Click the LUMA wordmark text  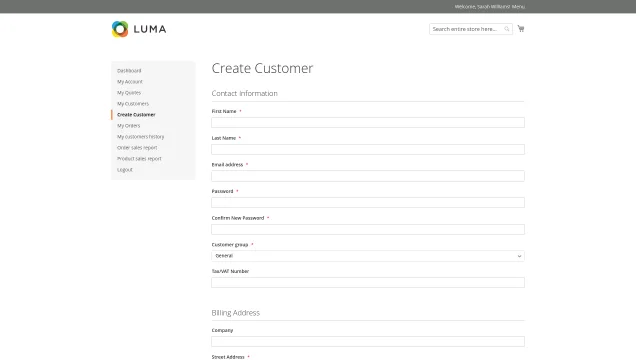[x=150, y=29]
